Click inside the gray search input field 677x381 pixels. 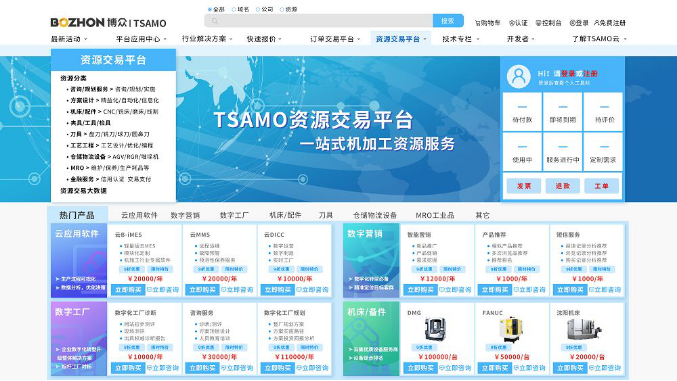coord(319,21)
